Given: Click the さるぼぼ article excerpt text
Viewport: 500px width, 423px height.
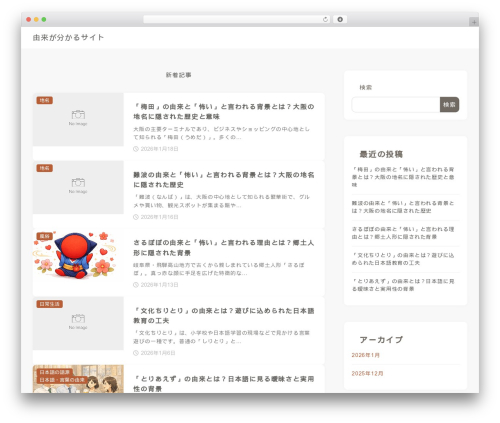Looking at the screenshot, I should (219, 269).
